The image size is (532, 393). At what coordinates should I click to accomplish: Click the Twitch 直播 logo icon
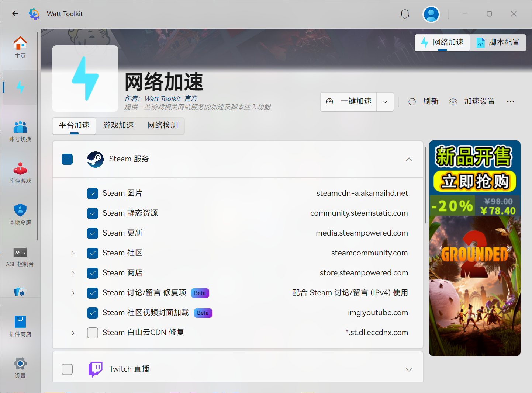[x=95, y=369]
